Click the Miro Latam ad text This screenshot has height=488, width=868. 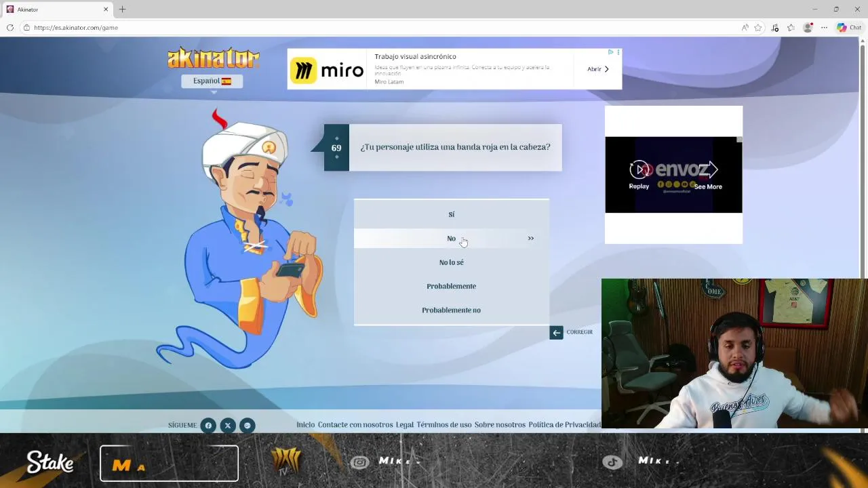tap(389, 82)
